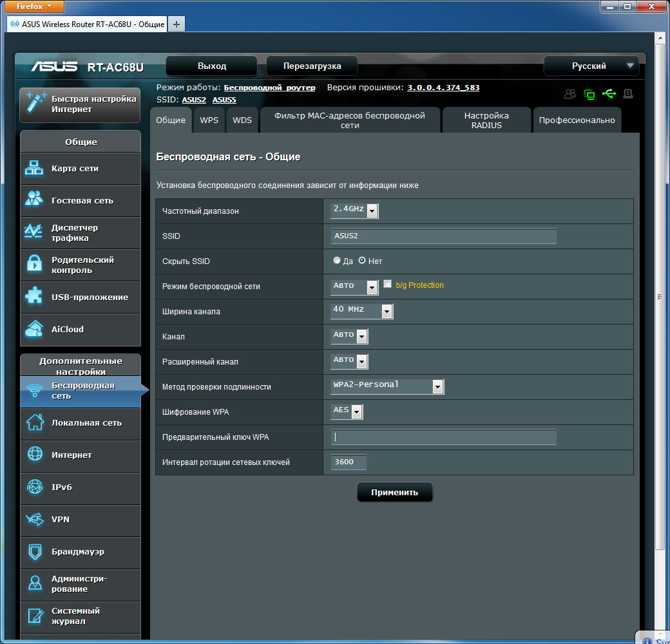670x644 pixels.
Task: Open the Профессионально tab
Action: [x=577, y=120]
